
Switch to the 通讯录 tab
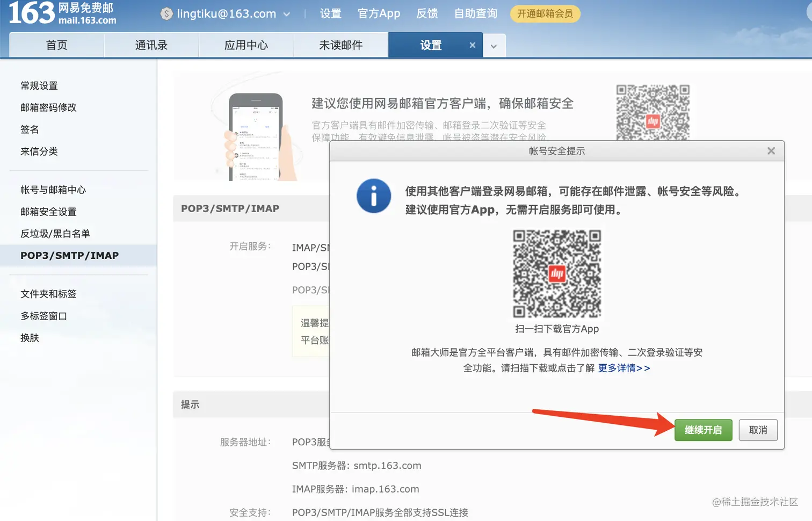coord(151,45)
